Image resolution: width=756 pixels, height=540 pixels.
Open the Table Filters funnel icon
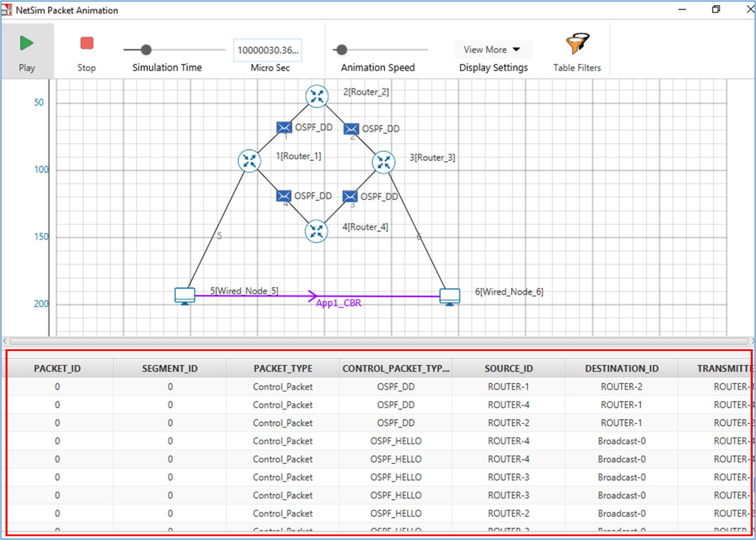577,44
